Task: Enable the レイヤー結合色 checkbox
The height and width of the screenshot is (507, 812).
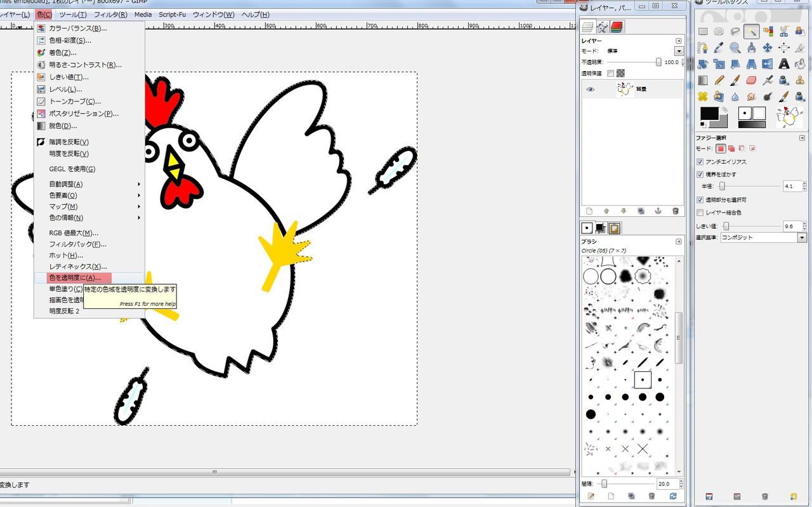Action: click(x=700, y=213)
